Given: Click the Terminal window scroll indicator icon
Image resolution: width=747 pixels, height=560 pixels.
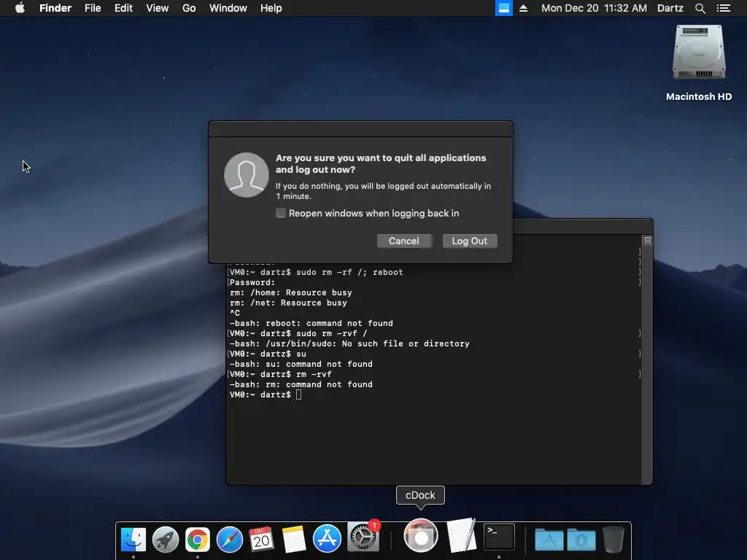Looking at the screenshot, I should pos(648,240).
